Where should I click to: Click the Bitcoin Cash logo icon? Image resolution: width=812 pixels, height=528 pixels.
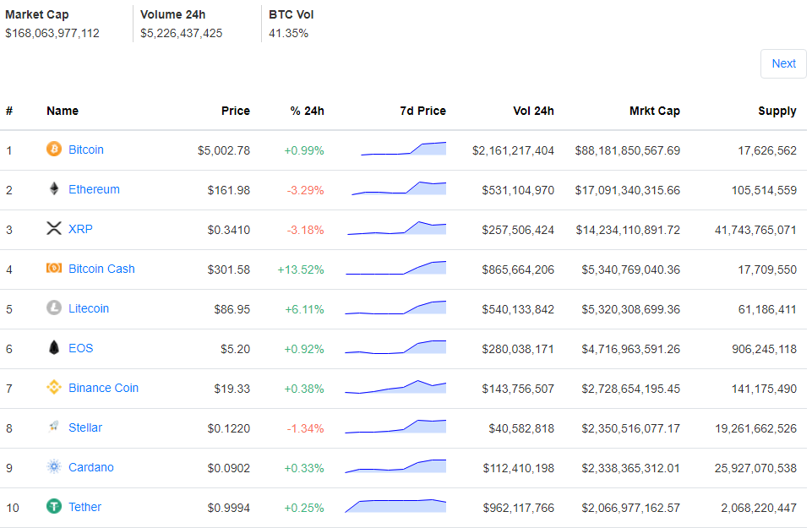pyautogui.click(x=54, y=269)
